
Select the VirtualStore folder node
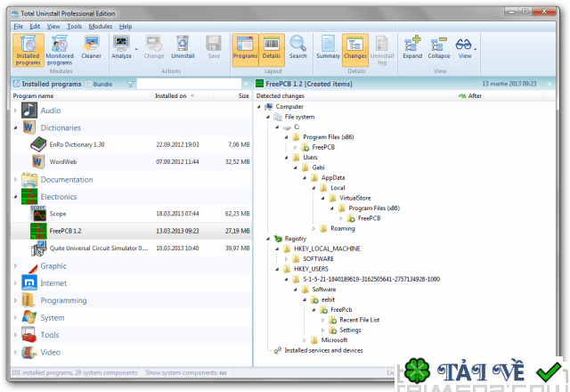click(x=355, y=198)
